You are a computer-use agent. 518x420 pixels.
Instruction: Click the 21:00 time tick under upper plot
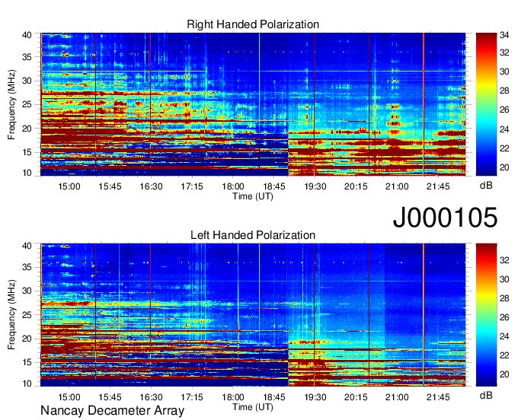(397, 186)
